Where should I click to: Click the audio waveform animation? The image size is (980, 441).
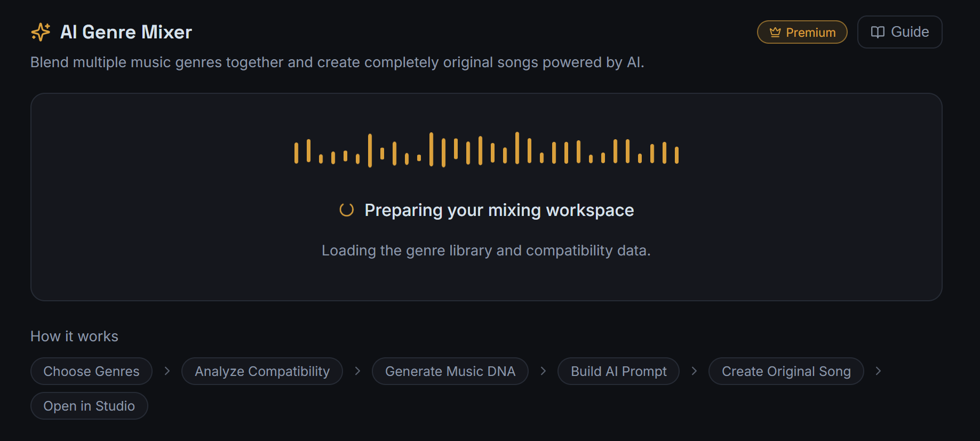tap(487, 150)
